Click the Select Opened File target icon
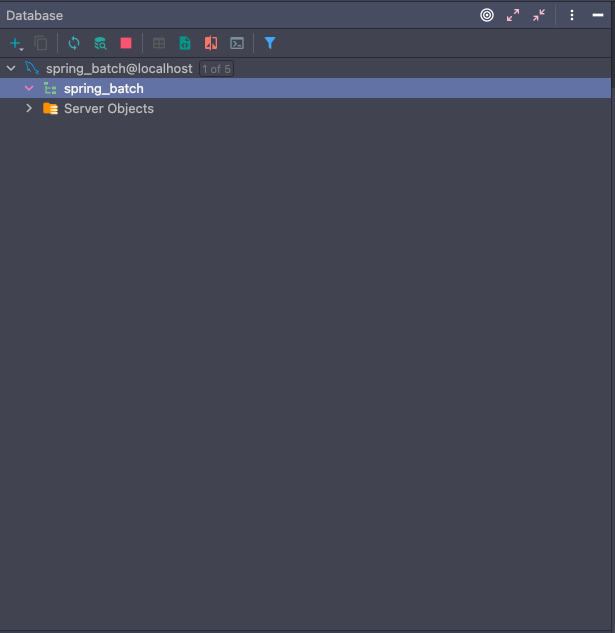 [487, 15]
